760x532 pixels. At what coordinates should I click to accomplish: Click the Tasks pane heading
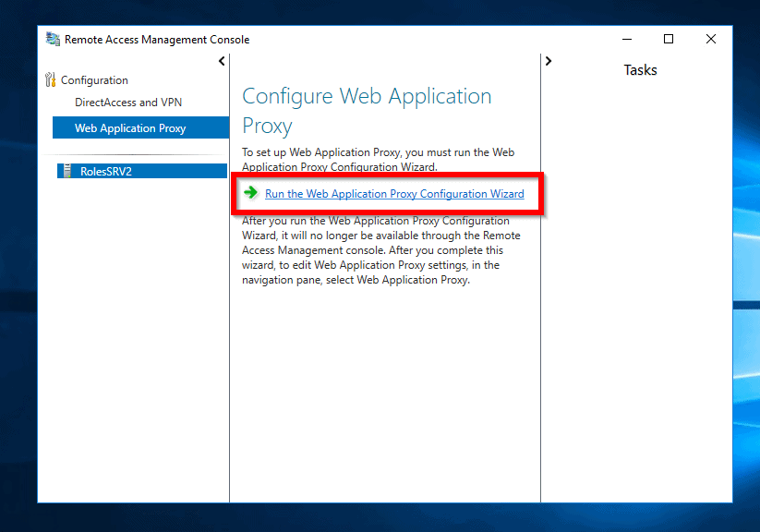(640, 69)
